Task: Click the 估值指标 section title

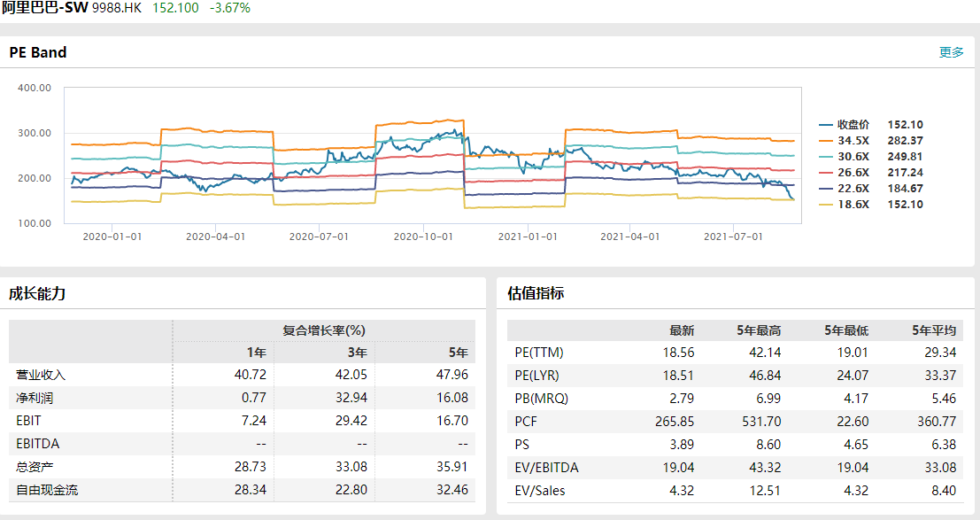Action: point(536,293)
